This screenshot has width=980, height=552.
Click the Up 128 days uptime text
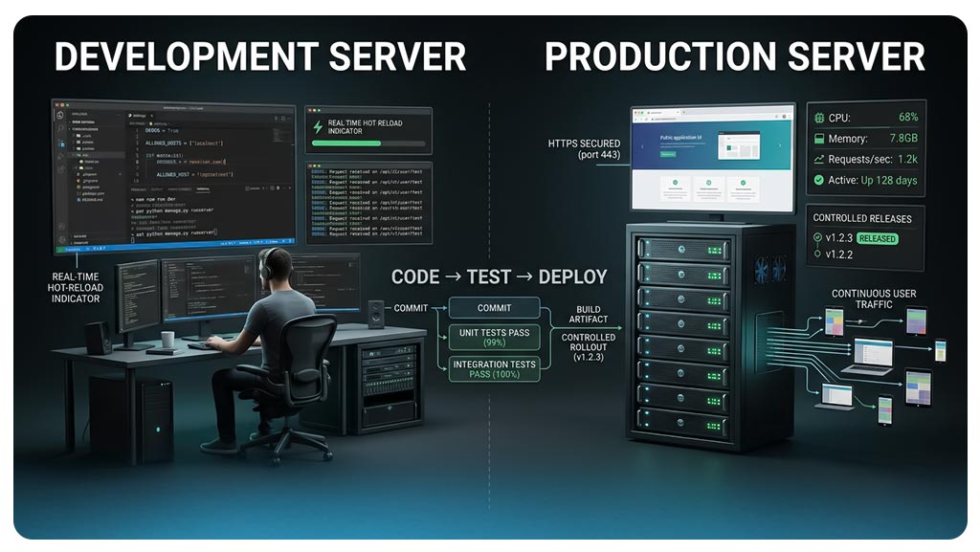coord(889,181)
